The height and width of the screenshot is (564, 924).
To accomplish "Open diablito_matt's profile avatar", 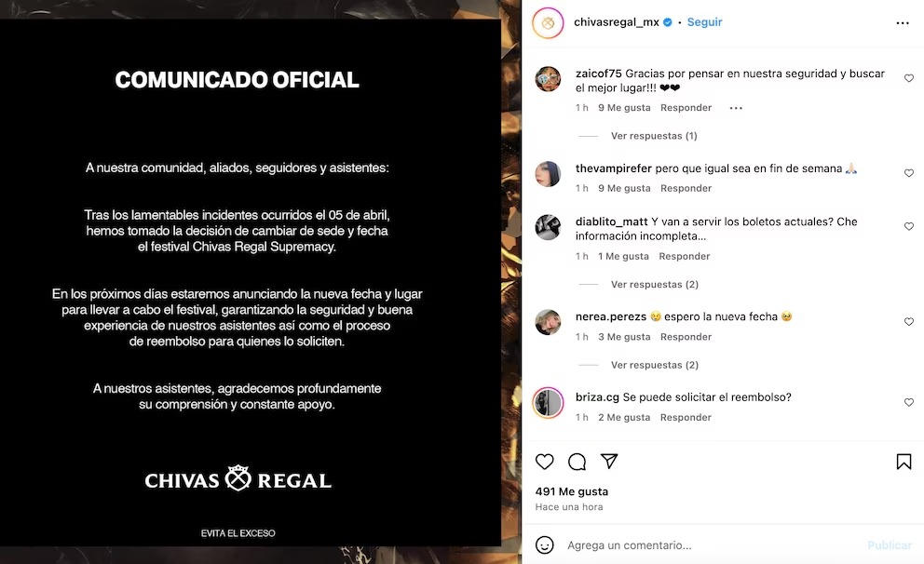I will point(548,227).
